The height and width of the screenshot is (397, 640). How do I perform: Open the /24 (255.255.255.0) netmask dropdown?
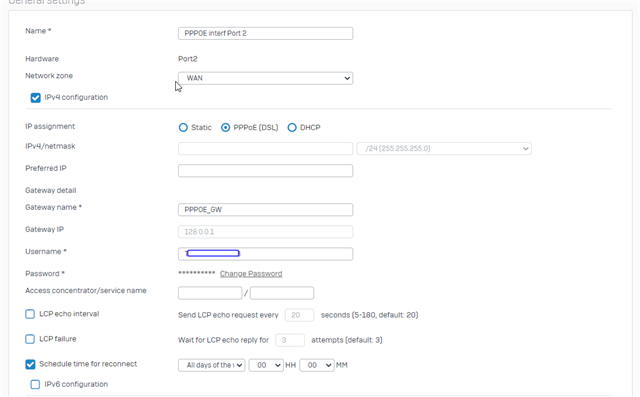pos(444,149)
